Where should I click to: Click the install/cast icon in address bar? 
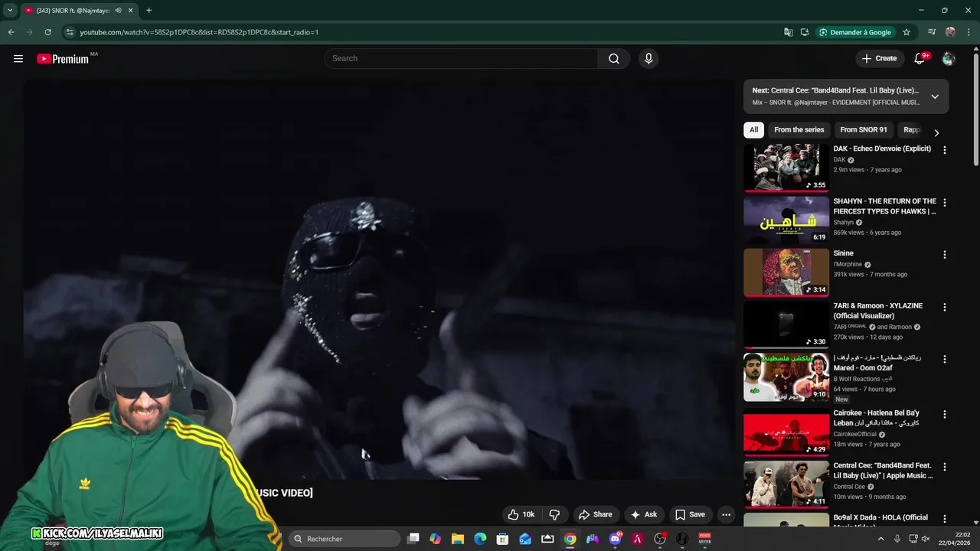805,32
